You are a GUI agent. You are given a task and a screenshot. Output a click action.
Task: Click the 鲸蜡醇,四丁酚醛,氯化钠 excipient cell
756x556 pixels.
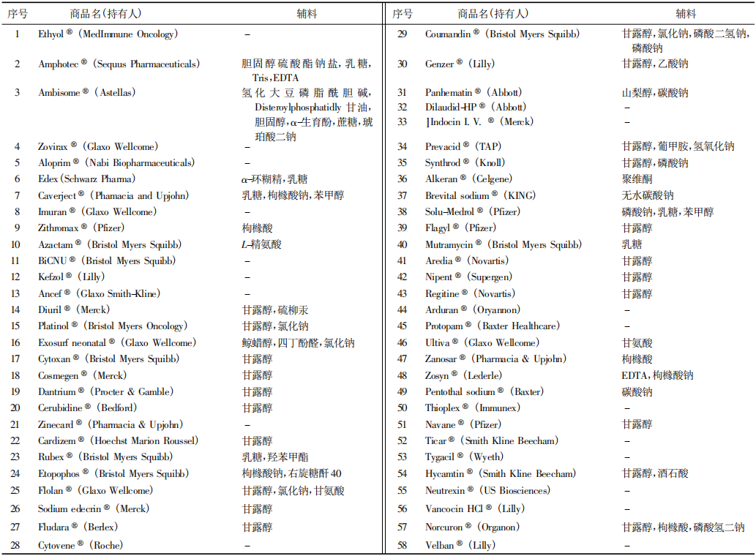pos(298,342)
